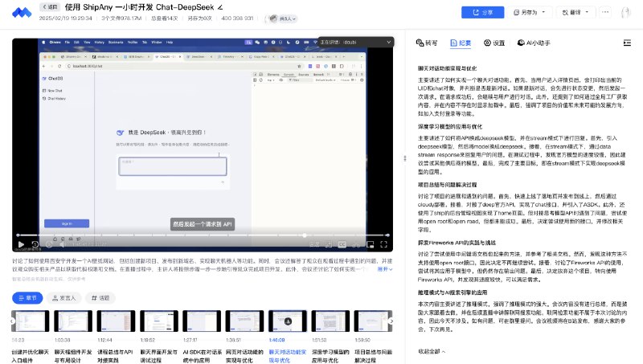Click summary heading 探索Fireworks API的实践与挑战
The image size is (643, 364).
coord(457,243)
